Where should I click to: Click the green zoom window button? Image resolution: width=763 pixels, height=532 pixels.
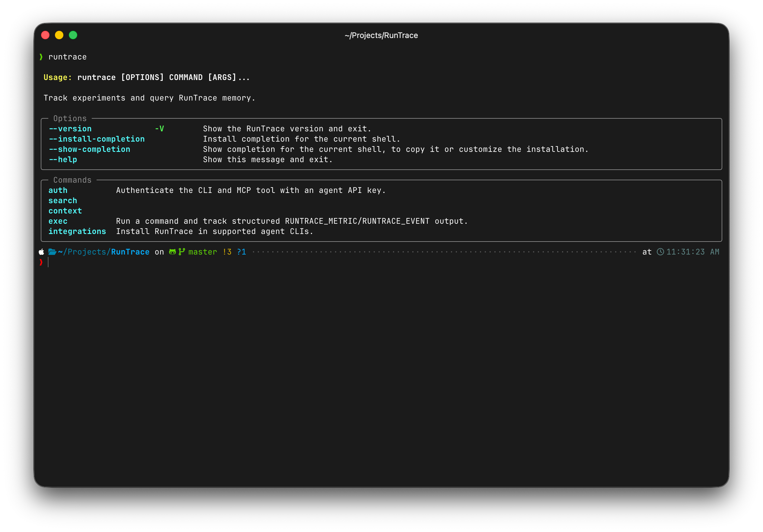click(x=73, y=35)
